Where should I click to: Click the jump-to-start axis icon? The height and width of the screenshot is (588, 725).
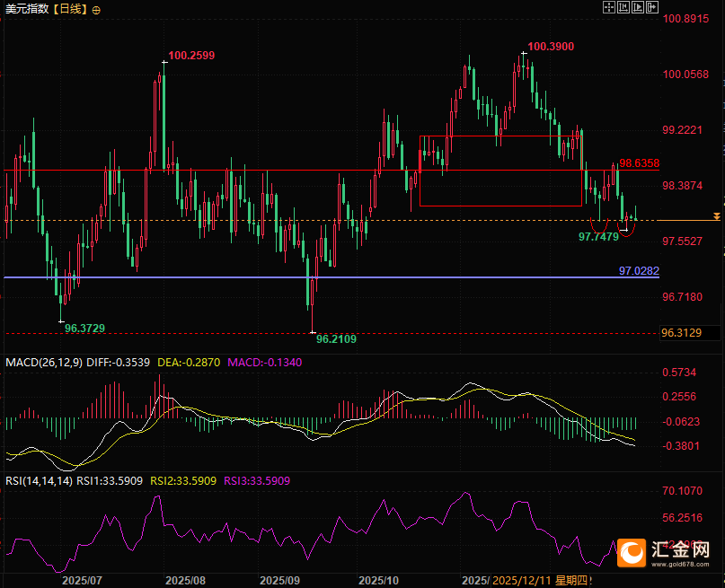623,7
